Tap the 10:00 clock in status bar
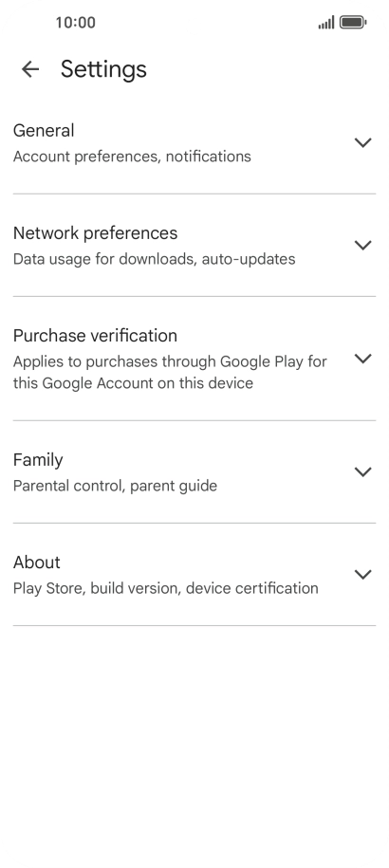The width and height of the screenshot is (389, 868). (x=75, y=23)
